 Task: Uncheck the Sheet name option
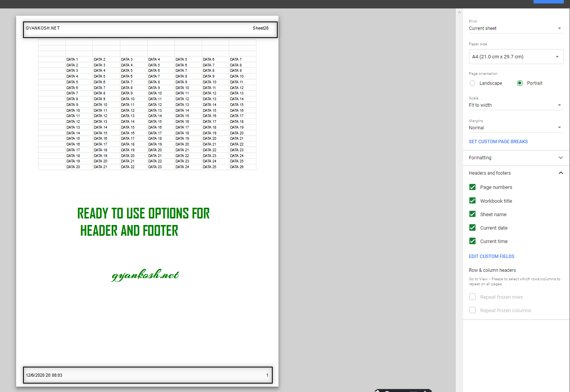[x=472, y=214]
